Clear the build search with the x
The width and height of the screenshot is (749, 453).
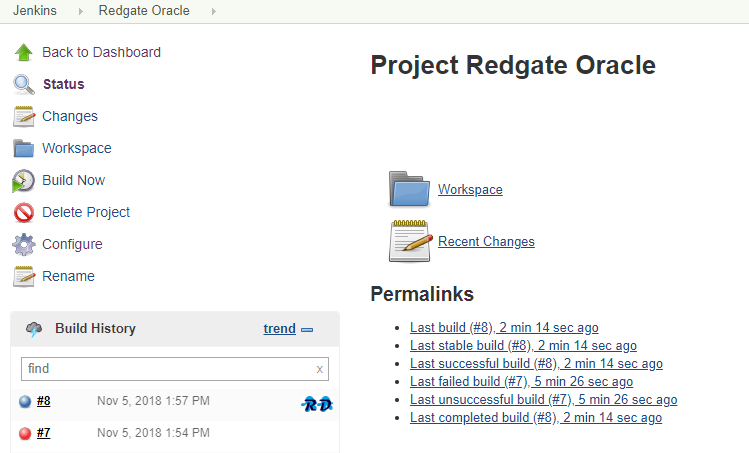tap(320, 369)
